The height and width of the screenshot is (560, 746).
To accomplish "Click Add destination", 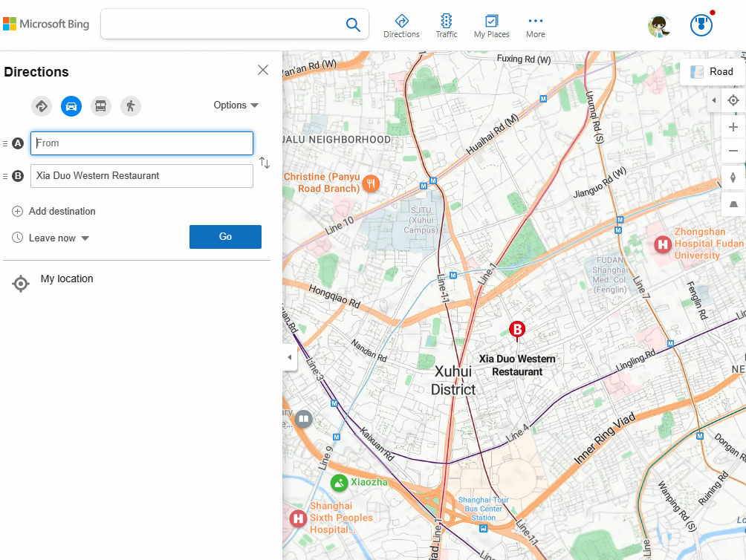I will tap(53, 211).
